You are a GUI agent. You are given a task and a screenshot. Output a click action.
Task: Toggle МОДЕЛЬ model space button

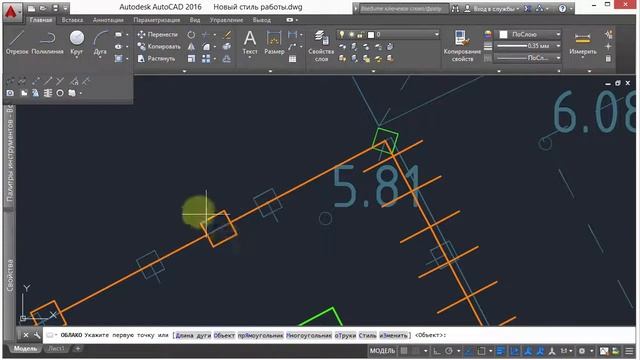382,351
